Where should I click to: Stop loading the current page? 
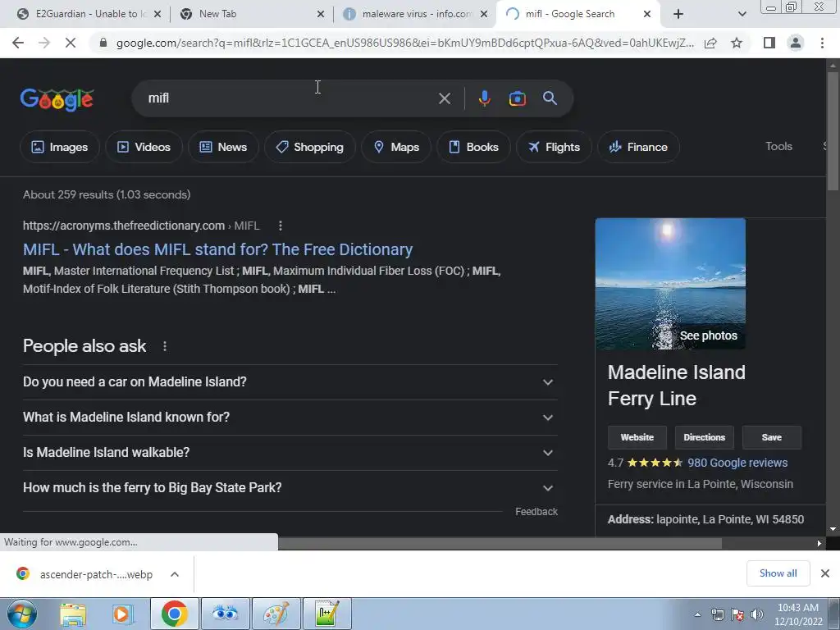click(x=71, y=43)
